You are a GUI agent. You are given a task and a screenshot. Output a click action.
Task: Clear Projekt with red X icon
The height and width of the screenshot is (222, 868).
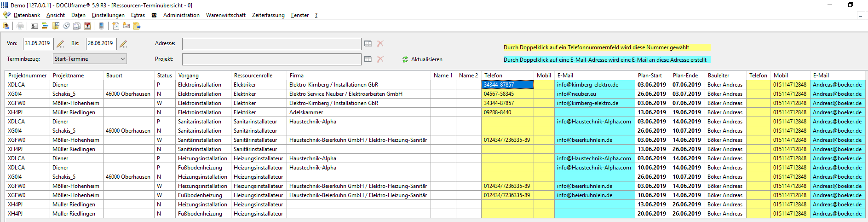pyautogui.click(x=380, y=59)
